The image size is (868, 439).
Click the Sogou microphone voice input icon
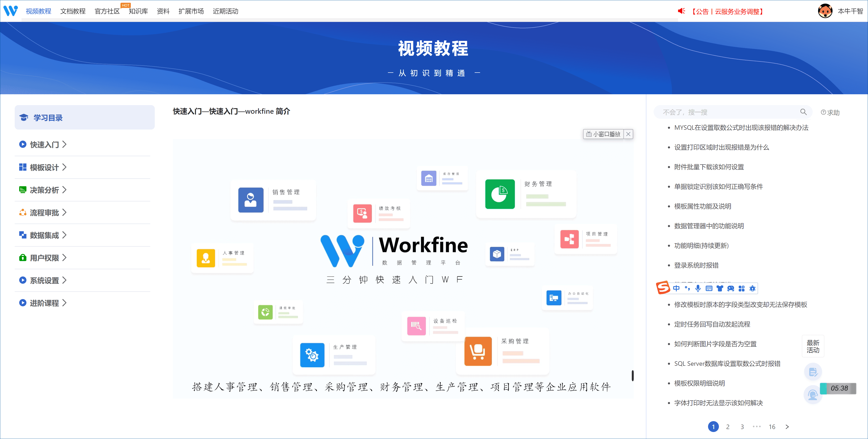[698, 288]
